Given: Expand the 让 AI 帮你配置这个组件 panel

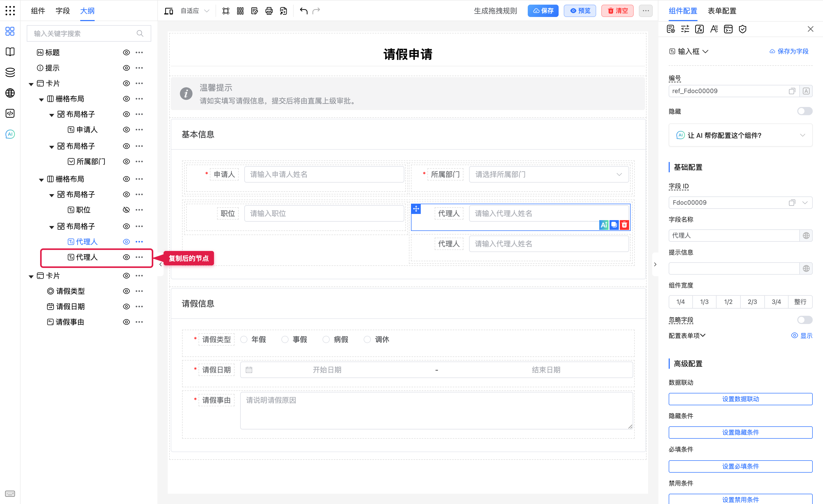Looking at the screenshot, I should pyautogui.click(x=740, y=135).
